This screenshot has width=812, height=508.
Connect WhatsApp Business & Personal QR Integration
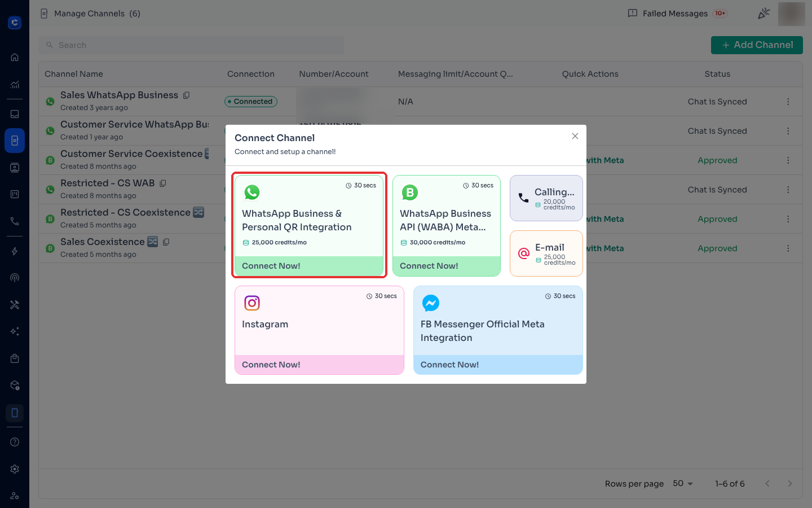click(309, 226)
